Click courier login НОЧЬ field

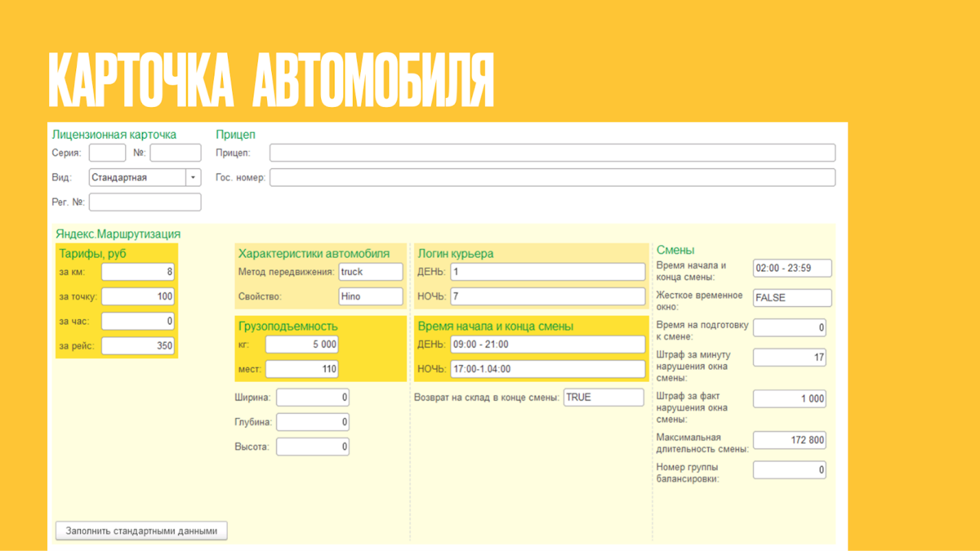pyautogui.click(x=548, y=297)
